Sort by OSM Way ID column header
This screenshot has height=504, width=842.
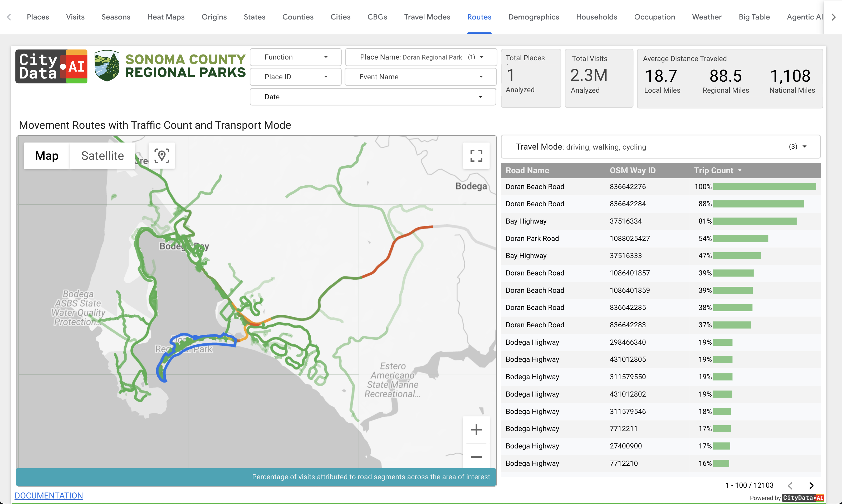[632, 170]
